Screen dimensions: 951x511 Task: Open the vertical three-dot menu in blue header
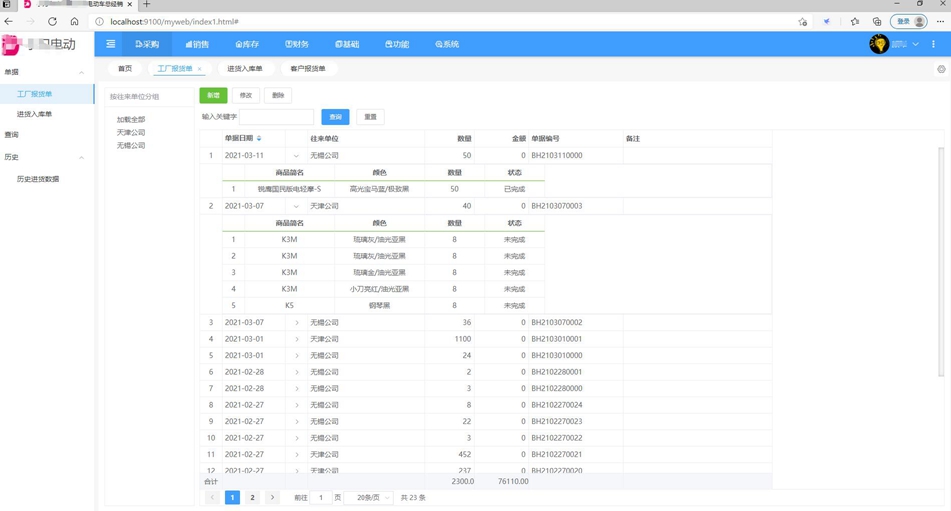pyautogui.click(x=934, y=44)
